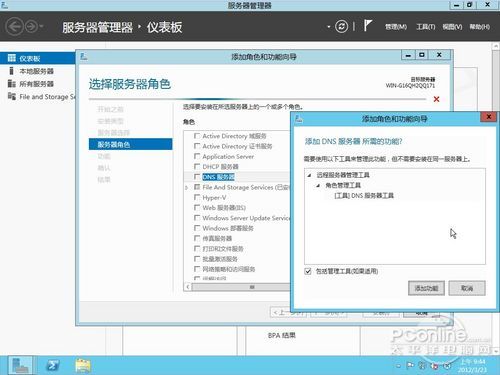Click the previous-step button in wizard footer

(x=288, y=312)
